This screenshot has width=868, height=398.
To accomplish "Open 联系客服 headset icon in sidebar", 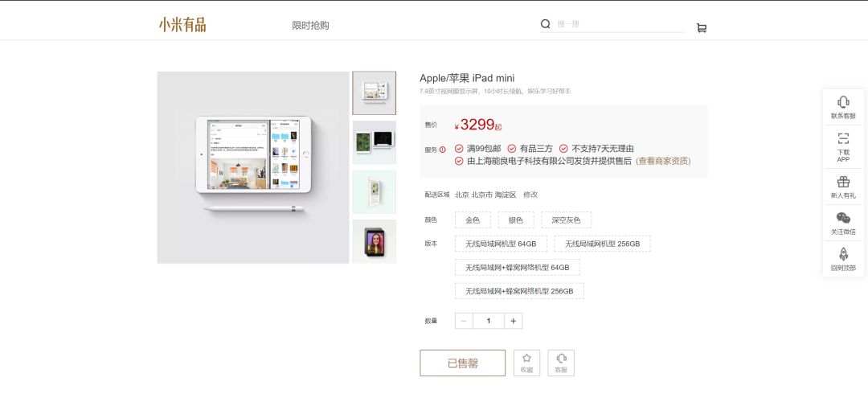I will tap(843, 102).
